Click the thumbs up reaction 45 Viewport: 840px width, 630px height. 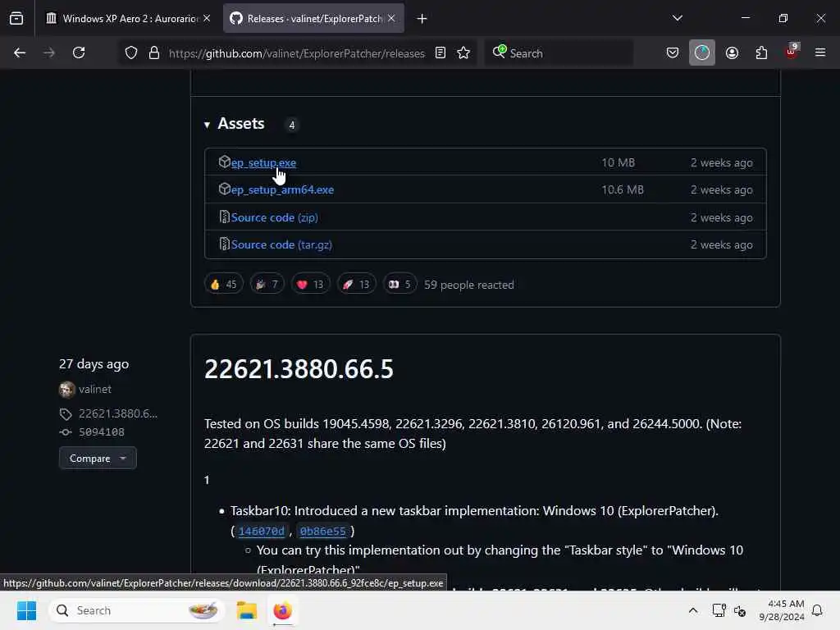click(x=224, y=284)
